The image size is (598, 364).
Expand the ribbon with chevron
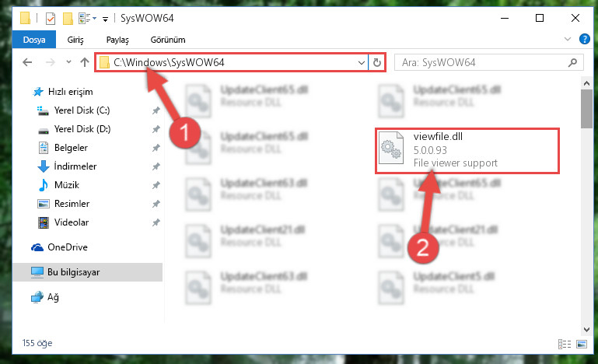(x=568, y=39)
